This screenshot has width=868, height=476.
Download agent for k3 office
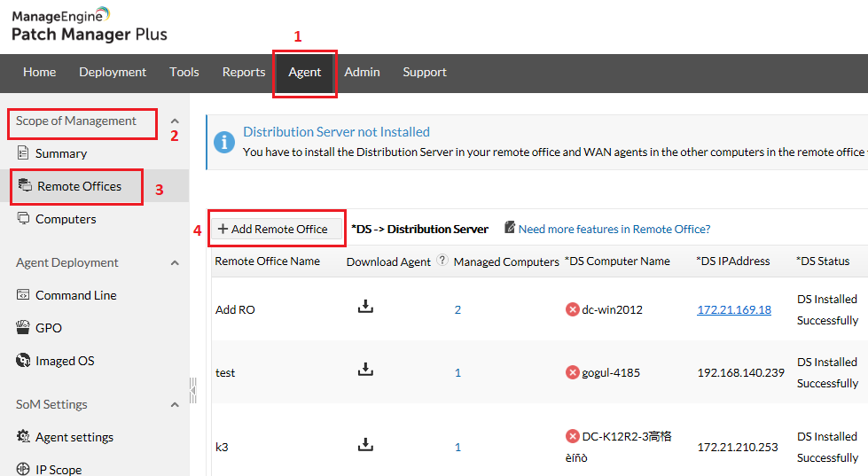point(365,444)
